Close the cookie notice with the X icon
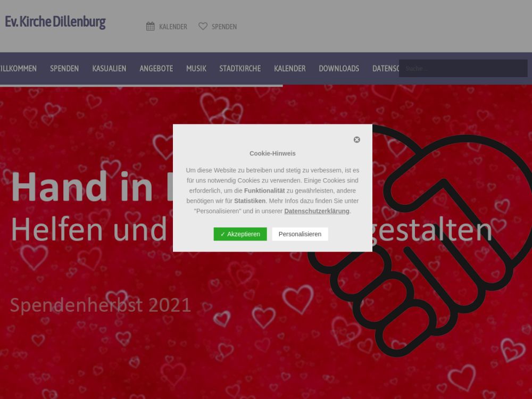Image resolution: width=532 pixels, height=399 pixels. click(x=356, y=140)
